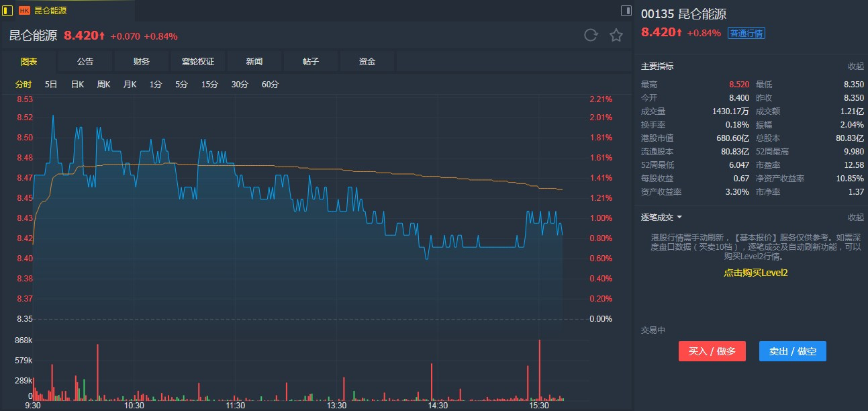Click the 868k volume axis label
Image resolution: width=868 pixels, height=411 pixels.
[24, 340]
